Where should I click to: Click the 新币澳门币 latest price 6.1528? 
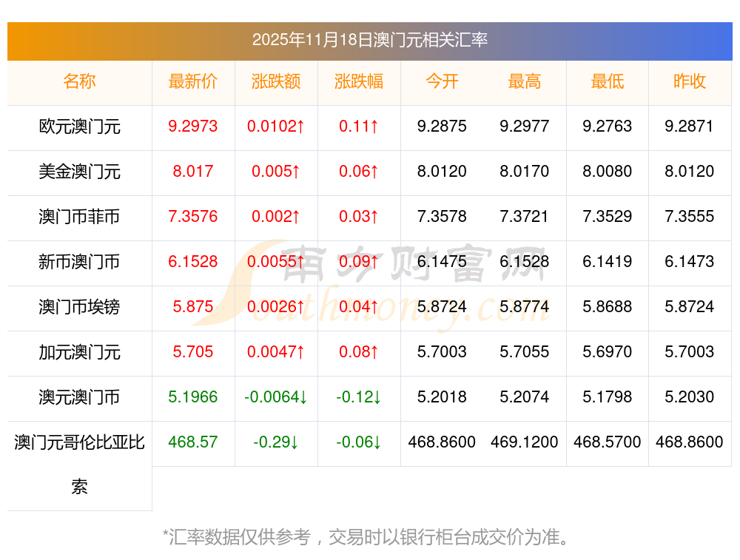pyautogui.click(x=192, y=262)
